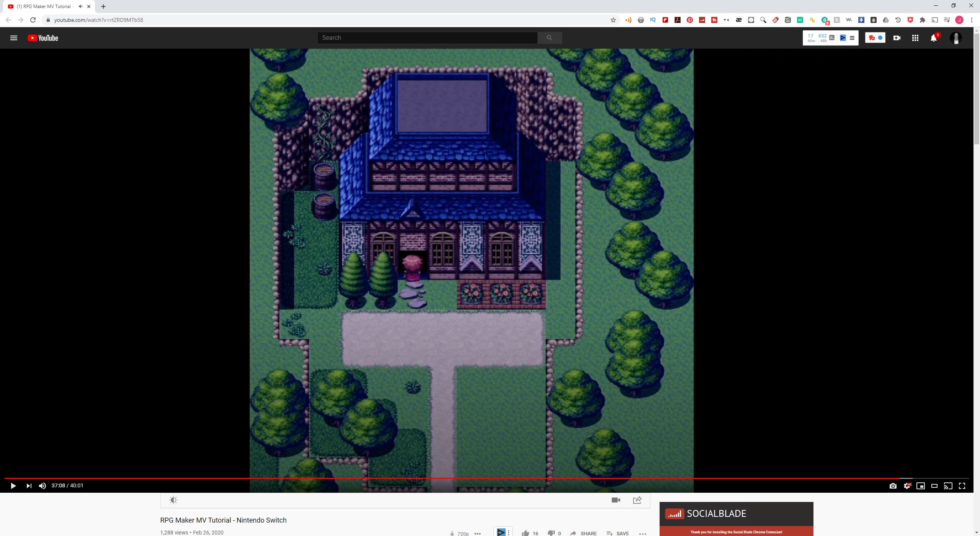Enable miniplayer mode
Screen dimensions: 980x536
pyautogui.click(x=921, y=486)
